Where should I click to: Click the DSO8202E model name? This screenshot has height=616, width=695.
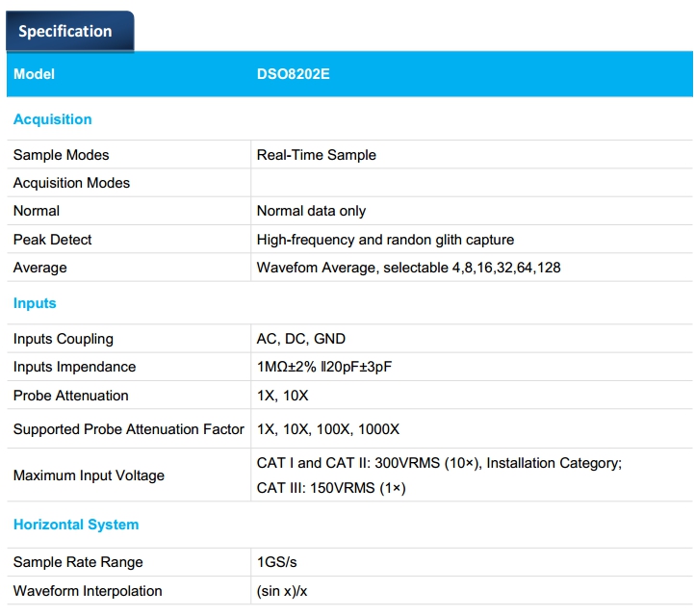[293, 74]
